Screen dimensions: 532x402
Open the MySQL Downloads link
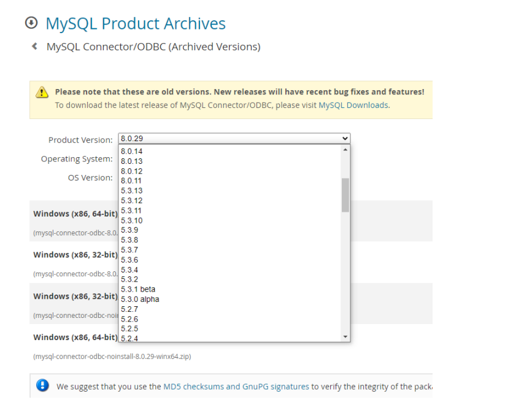(x=353, y=105)
